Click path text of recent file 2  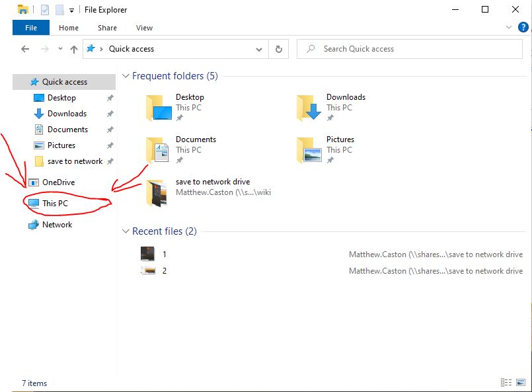(x=436, y=271)
